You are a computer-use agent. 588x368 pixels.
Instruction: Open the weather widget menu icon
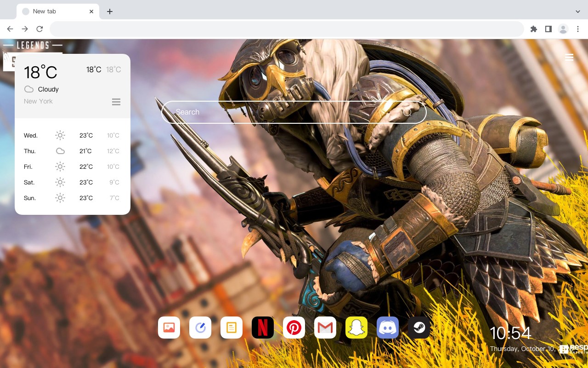click(116, 102)
